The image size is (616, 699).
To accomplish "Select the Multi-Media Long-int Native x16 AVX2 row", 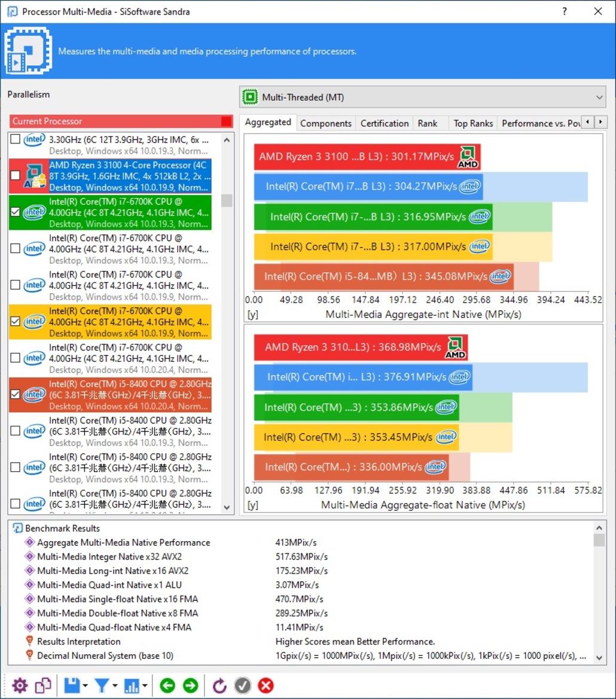I will click(113, 570).
